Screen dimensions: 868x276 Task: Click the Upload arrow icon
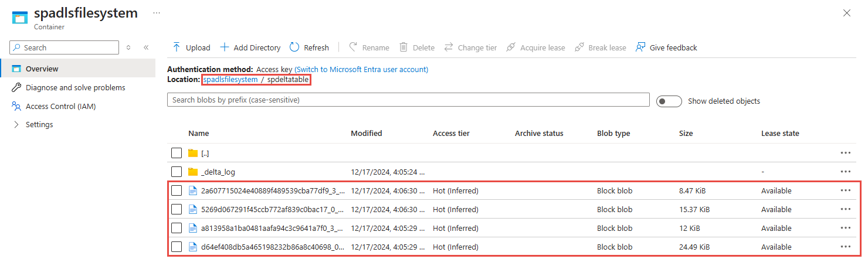click(x=177, y=47)
